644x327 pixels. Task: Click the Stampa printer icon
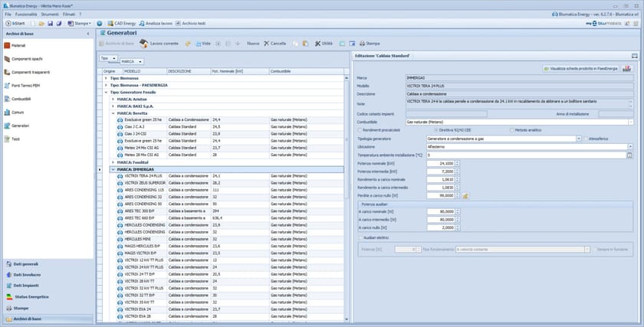tap(362, 43)
